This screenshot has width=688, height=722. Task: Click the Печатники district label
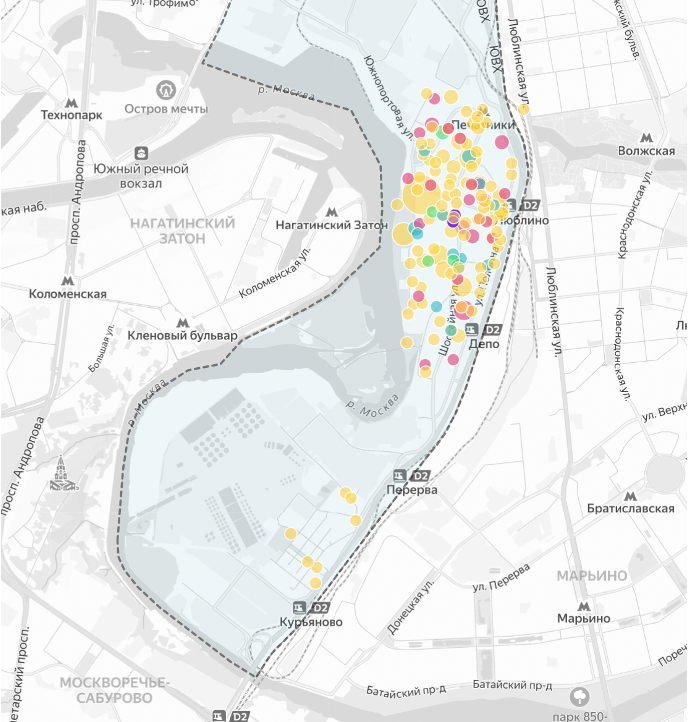pos(483,126)
